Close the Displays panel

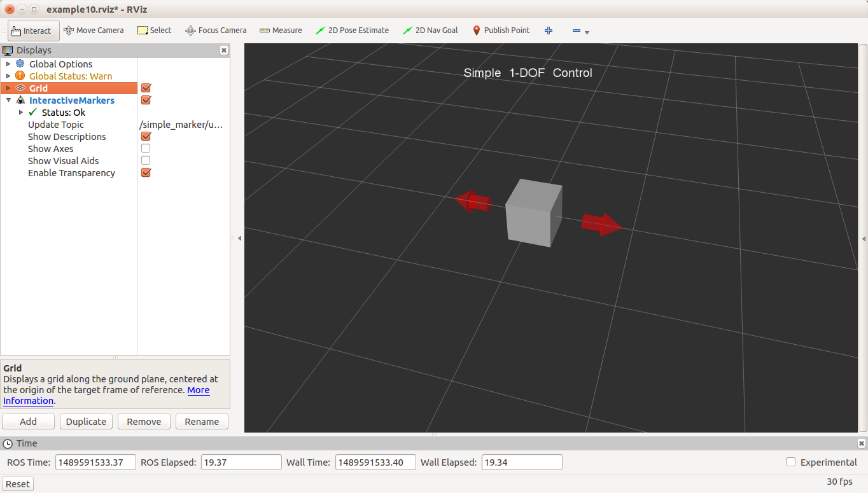pyautogui.click(x=224, y=50)
